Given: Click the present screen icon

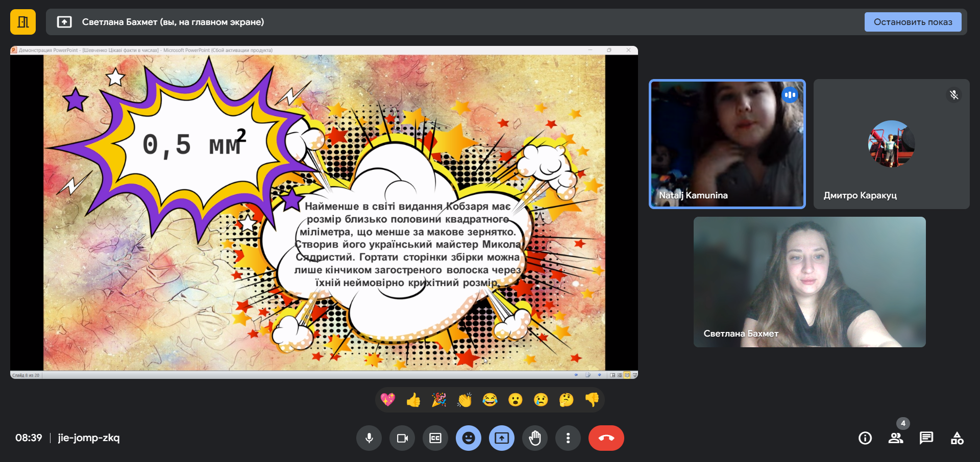Looking at the screenshot, I should click(502, 438).
